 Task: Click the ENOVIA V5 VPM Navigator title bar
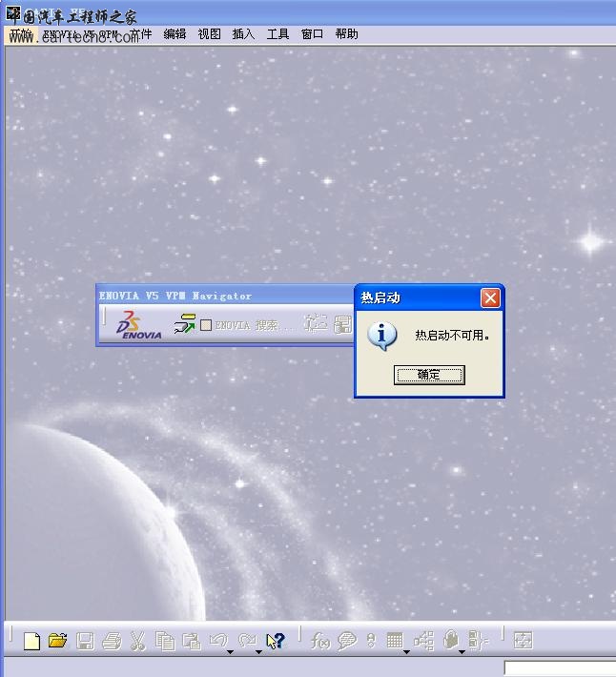(x=224, y=296)
